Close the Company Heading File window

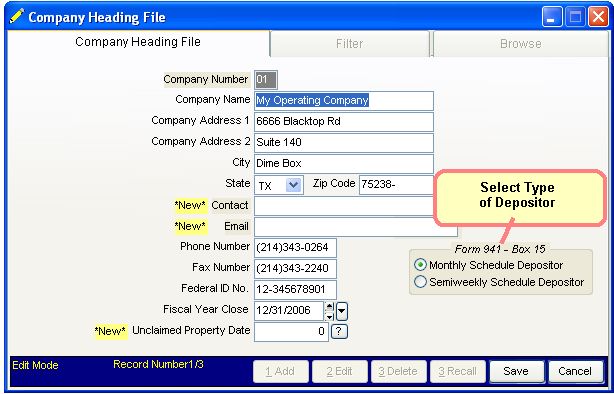click(x=598, y=17)
